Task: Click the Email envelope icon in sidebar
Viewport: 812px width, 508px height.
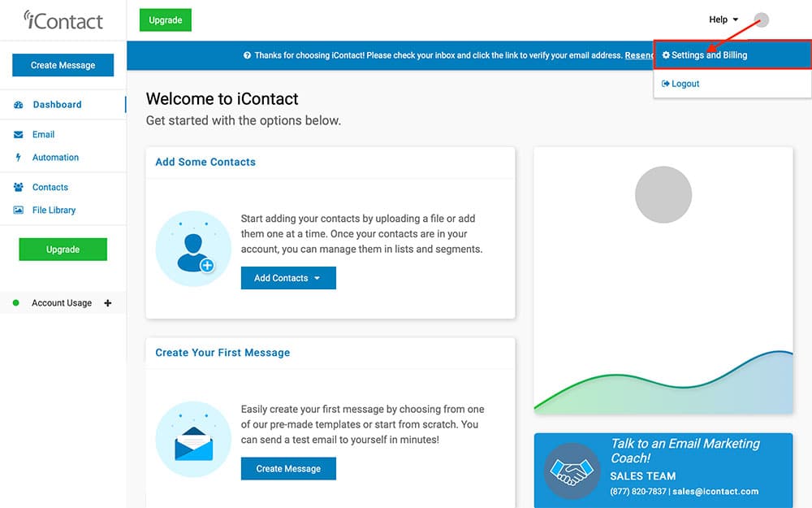Action: [x=19, y=135]
